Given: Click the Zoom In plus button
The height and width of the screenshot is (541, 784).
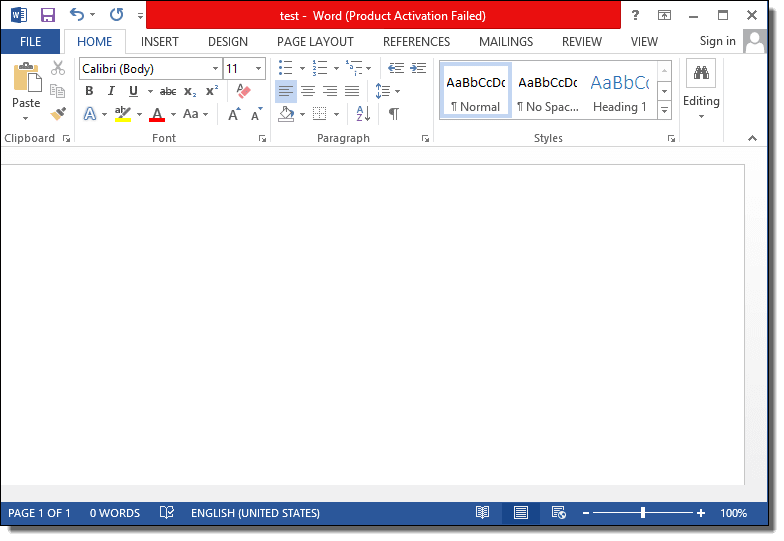Looking at the screenshot, I should click(701, 512).
